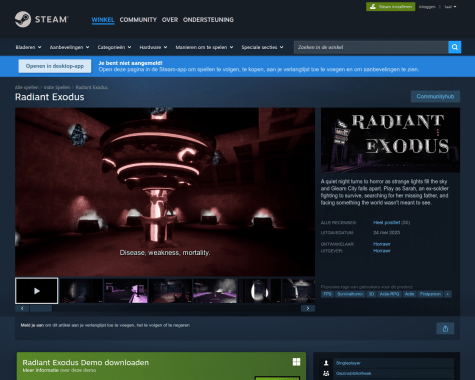Click in the store search field

(x=371, y=47)
